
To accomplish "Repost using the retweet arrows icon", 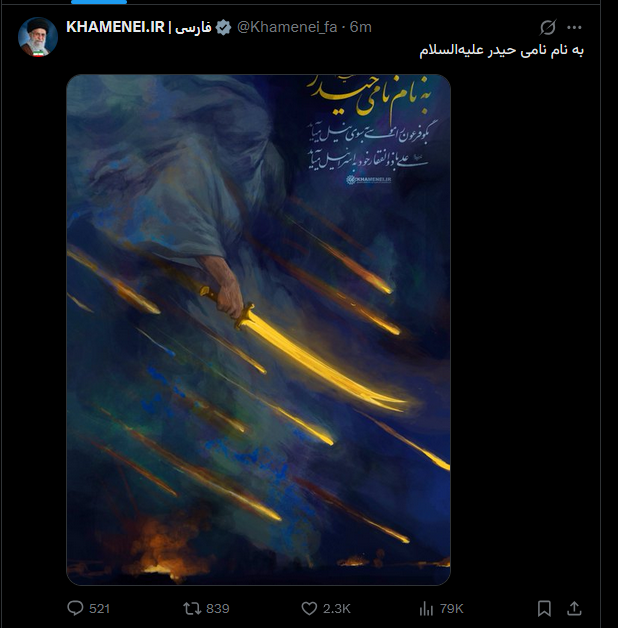I will [192, 609].
